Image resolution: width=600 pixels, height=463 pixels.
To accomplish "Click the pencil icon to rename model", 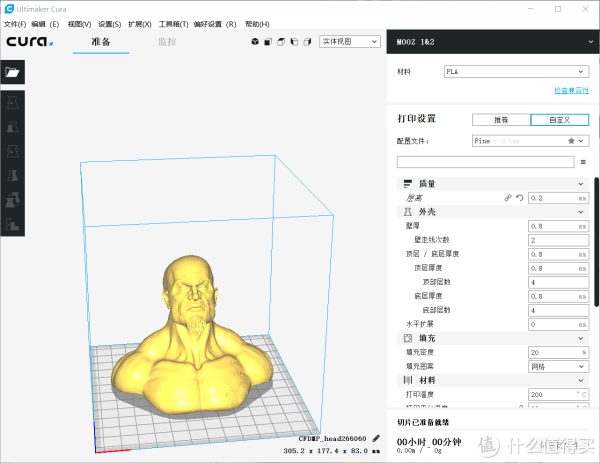I will click(376, 439).
